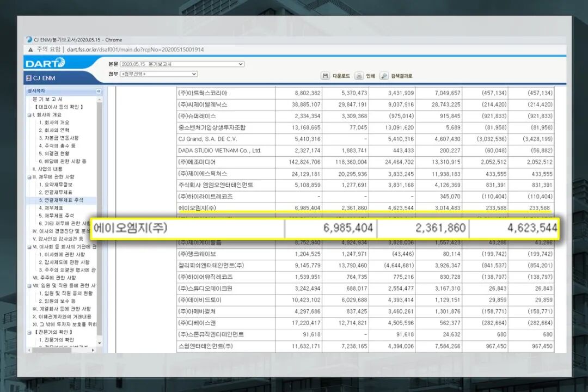Click the 인쇄 print button label

371,76
